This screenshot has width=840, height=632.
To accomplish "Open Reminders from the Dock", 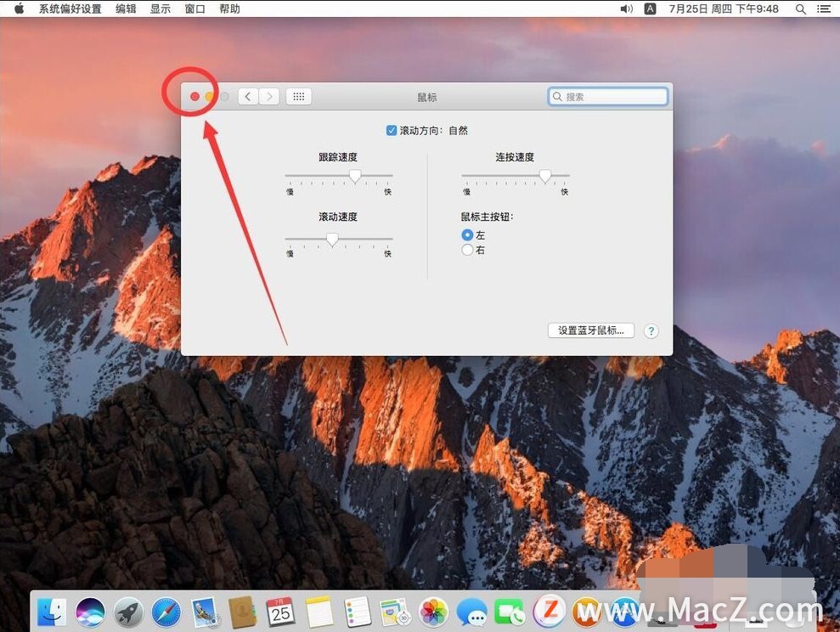I will [358, 612].
